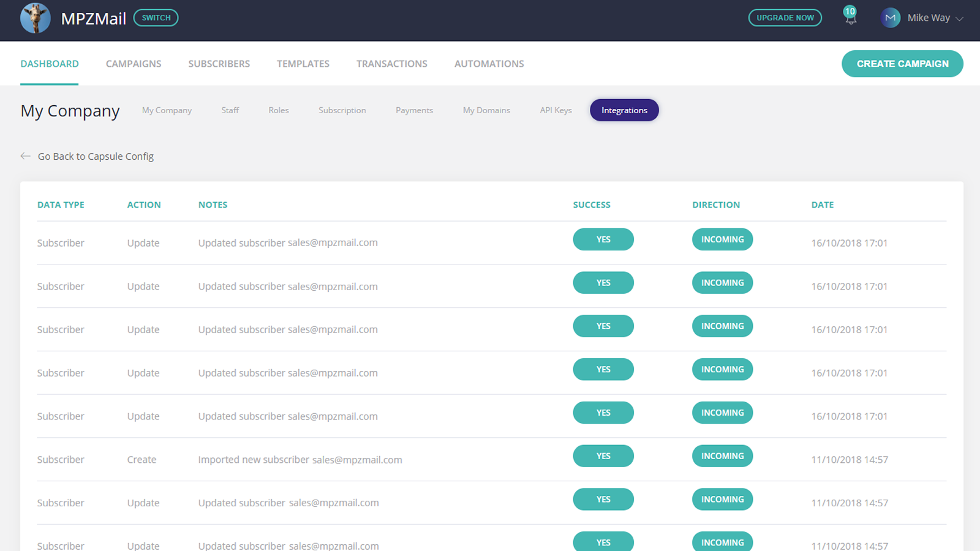Click the Mike Way user avatar

pyautogui.click(x=890, y=18)
